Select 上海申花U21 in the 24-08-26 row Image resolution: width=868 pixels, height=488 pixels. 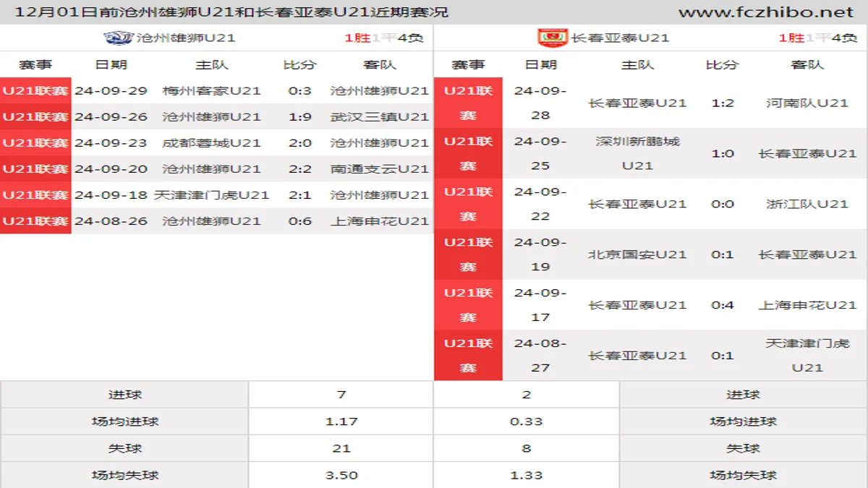(x=380, y=221)
